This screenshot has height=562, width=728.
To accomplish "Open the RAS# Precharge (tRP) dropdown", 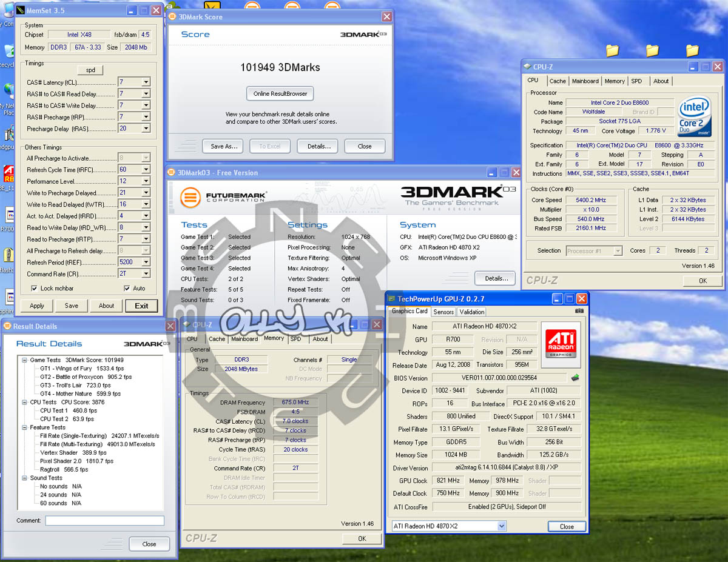I will 146,117.
